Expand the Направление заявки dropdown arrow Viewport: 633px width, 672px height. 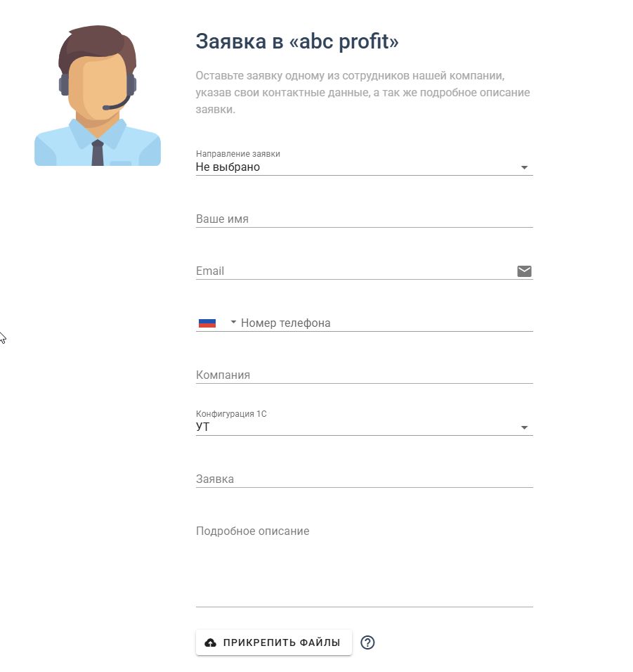[524, 168]
